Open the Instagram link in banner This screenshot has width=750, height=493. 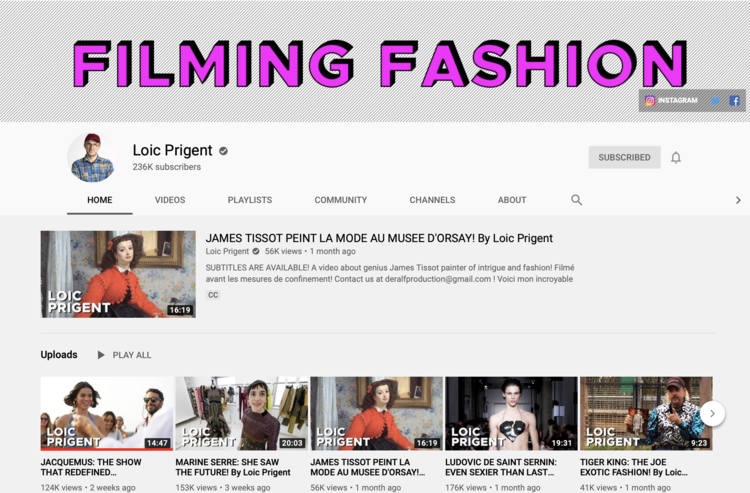coord(671,100)
